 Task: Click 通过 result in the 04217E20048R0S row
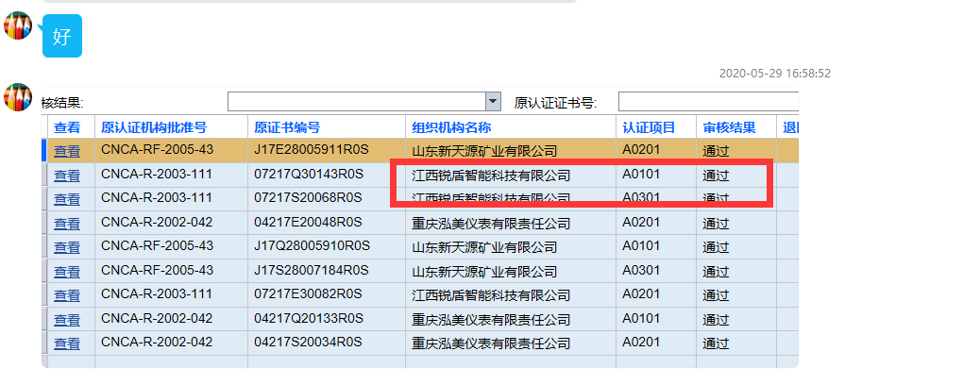716,223
